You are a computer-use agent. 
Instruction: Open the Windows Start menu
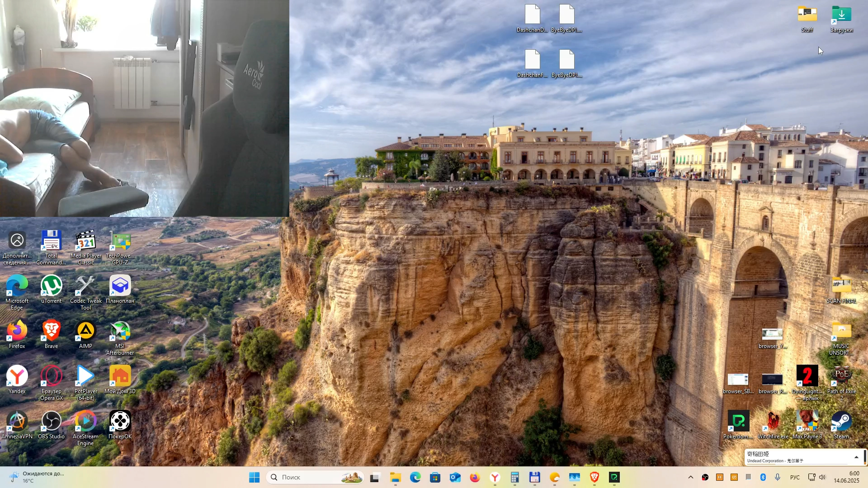(x=255, y=477)
